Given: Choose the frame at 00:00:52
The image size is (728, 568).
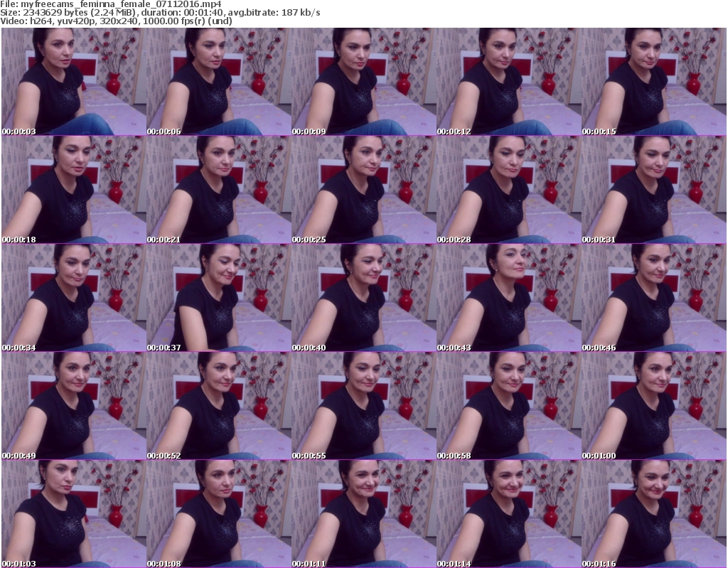Looking at the screenshot, I should click(x=219, y=407).
